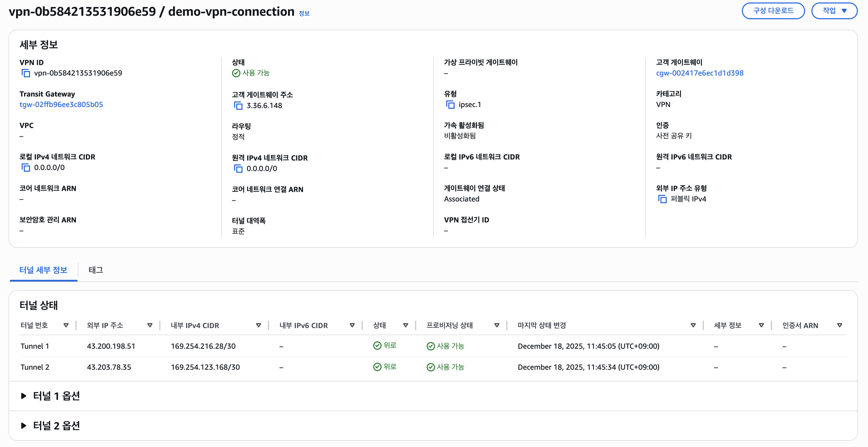Sort by 내부 IPv4 CIDR column
The height and width of the screenshot is (447, 868).
[258, 325]
